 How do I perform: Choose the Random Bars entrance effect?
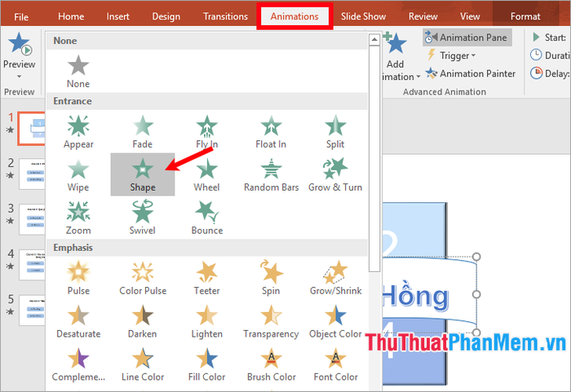(x=271, y=174)
